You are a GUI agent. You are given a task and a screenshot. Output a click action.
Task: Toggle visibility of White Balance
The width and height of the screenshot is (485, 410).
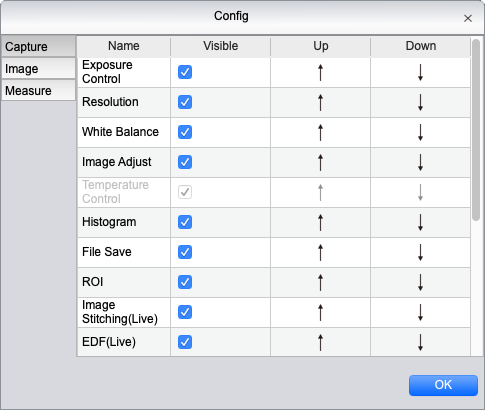click(x=185, y=132)
